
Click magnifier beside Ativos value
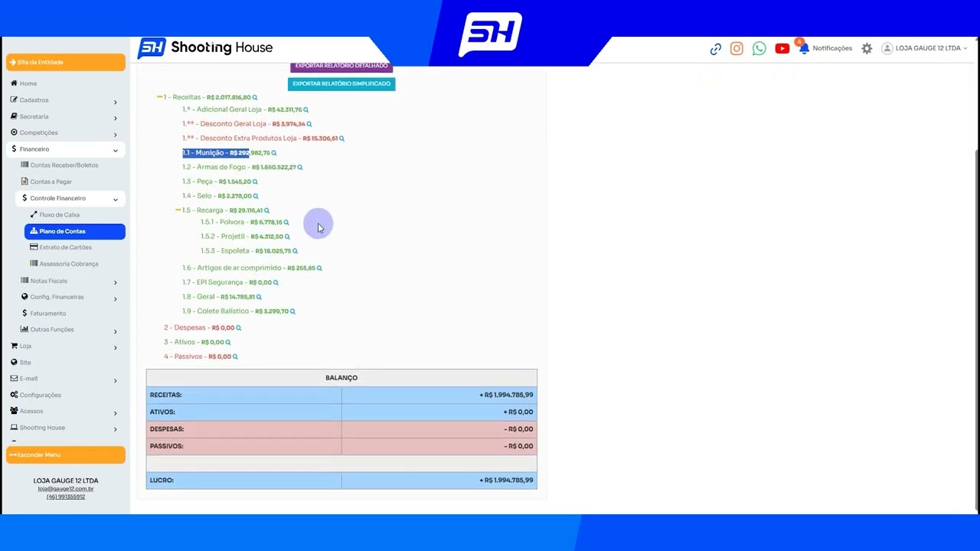click(x=228, y=342)
